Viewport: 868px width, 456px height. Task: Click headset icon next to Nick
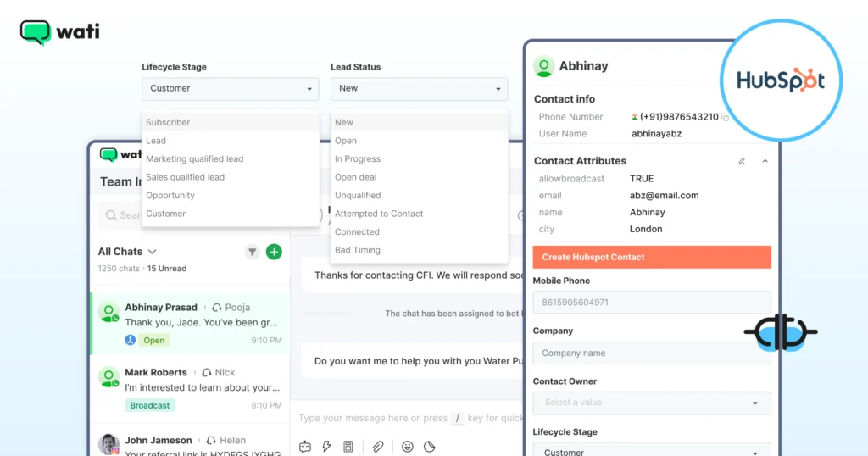pos(207,372)
